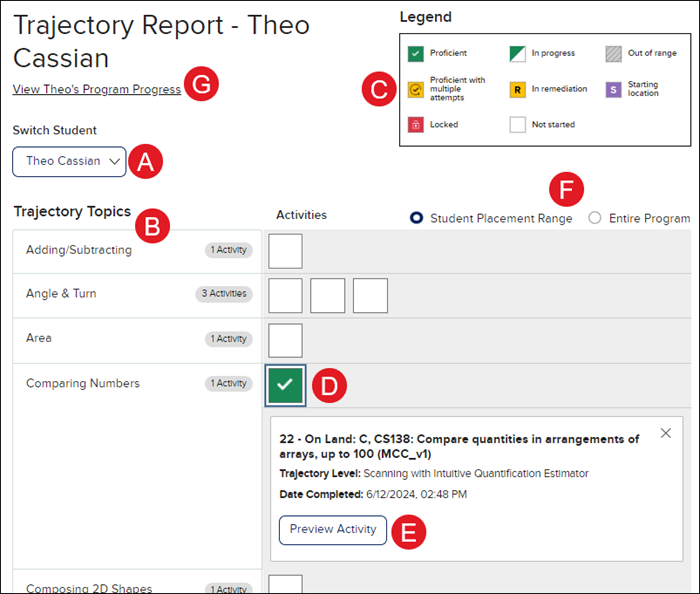Viewport: 700px width, 594px height.
Task: Select the Student Placement Range option
Action: click(416, 218)
